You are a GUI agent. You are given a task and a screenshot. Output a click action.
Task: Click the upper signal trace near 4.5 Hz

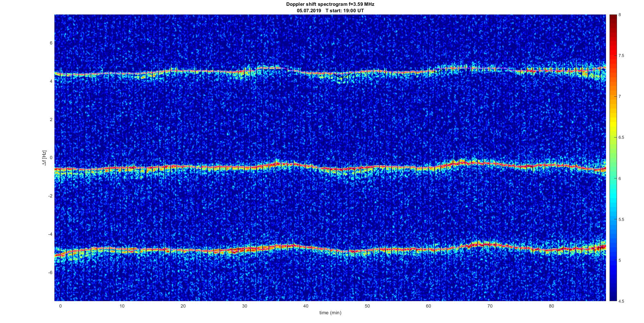click(x=330, y=72)
